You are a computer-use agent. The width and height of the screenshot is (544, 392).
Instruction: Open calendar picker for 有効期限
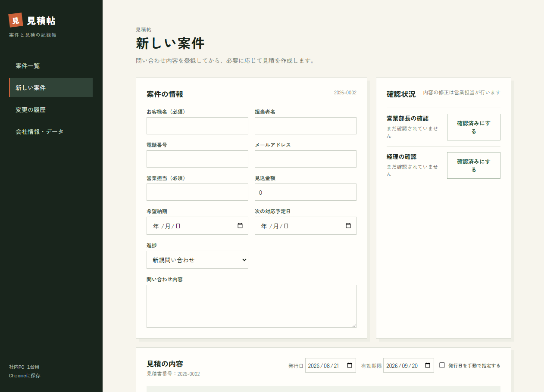point(428,365)
